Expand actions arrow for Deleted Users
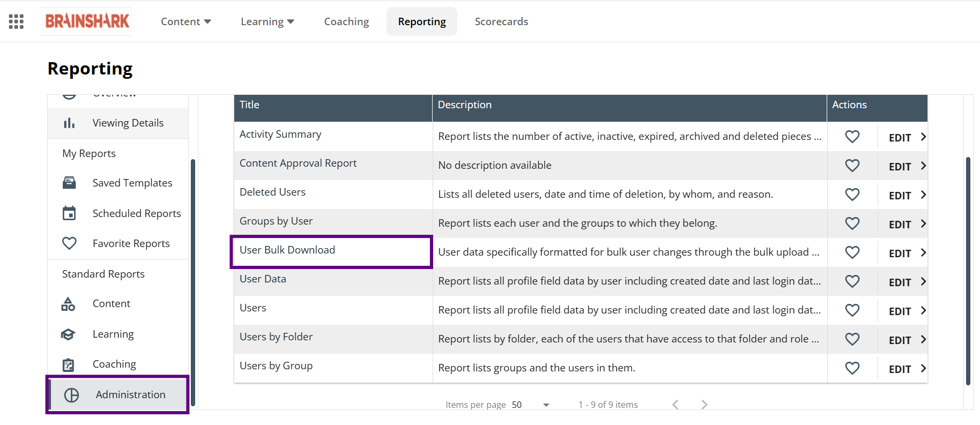 (923, 195)
